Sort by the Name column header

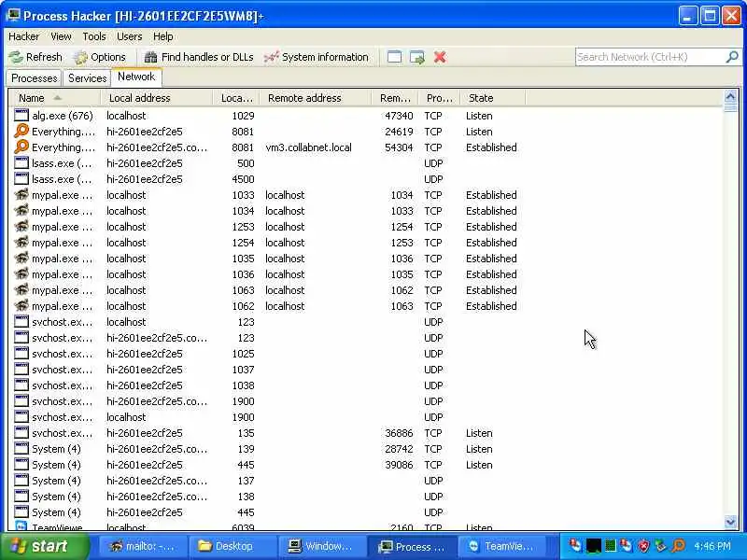(x=55, y=98)
